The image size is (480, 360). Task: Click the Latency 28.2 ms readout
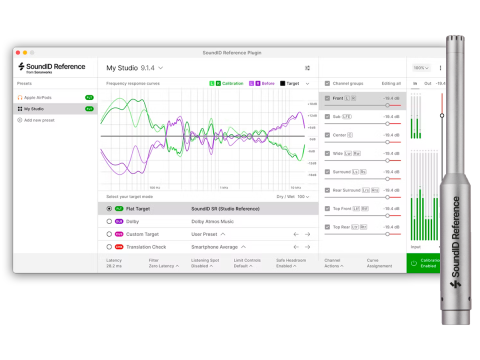(x=114, y=263)
